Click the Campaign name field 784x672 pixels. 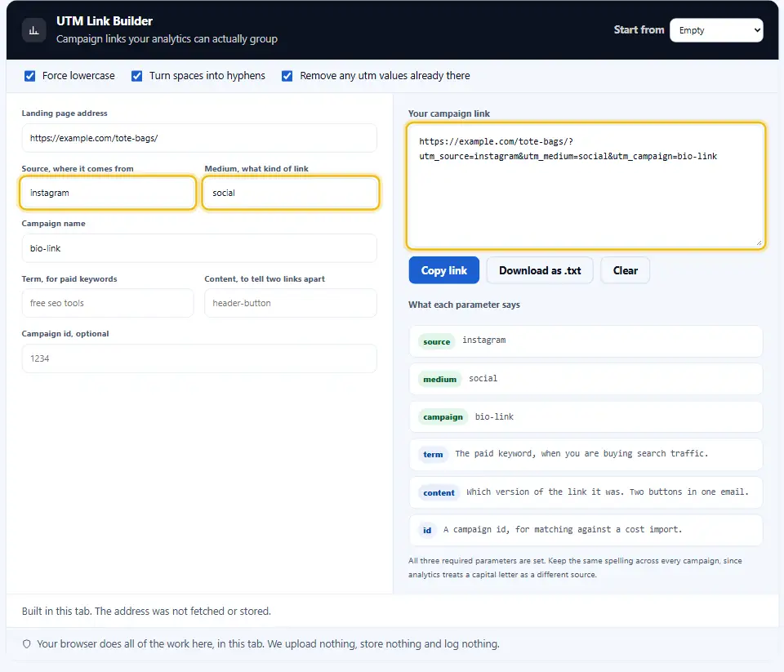click(199, 248)
